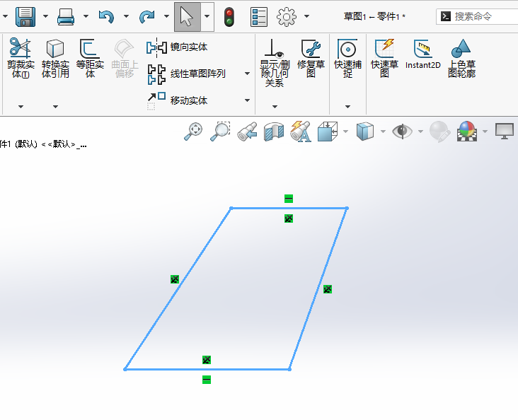Click the Apply Scene colored sphere icon

click(467, 131)
